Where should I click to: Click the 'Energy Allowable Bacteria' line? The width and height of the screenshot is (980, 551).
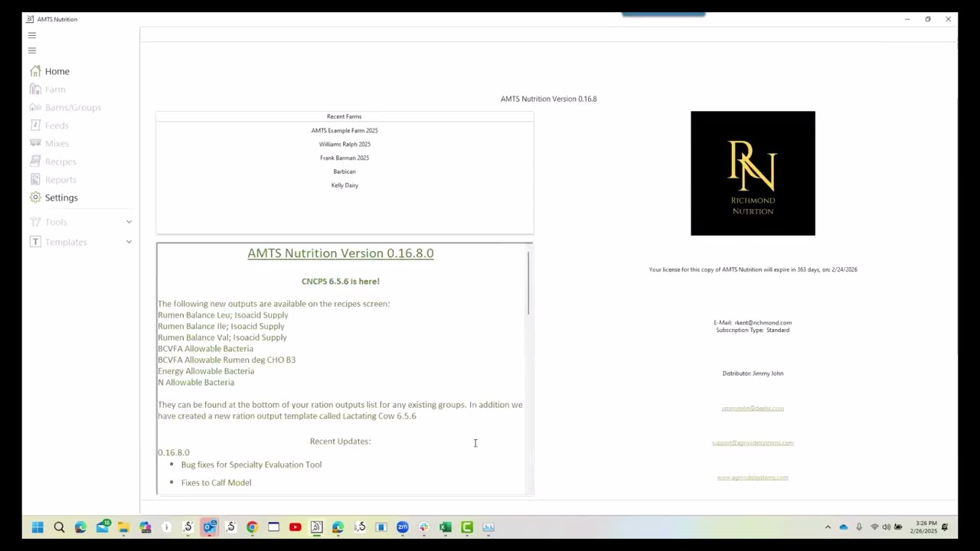pos(206,371)
